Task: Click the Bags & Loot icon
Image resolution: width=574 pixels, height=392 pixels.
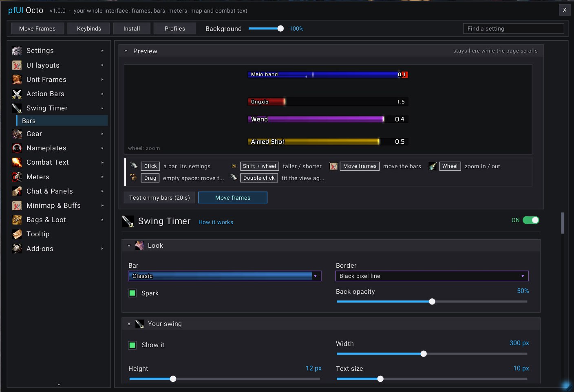Action: (x=17, y=220)
